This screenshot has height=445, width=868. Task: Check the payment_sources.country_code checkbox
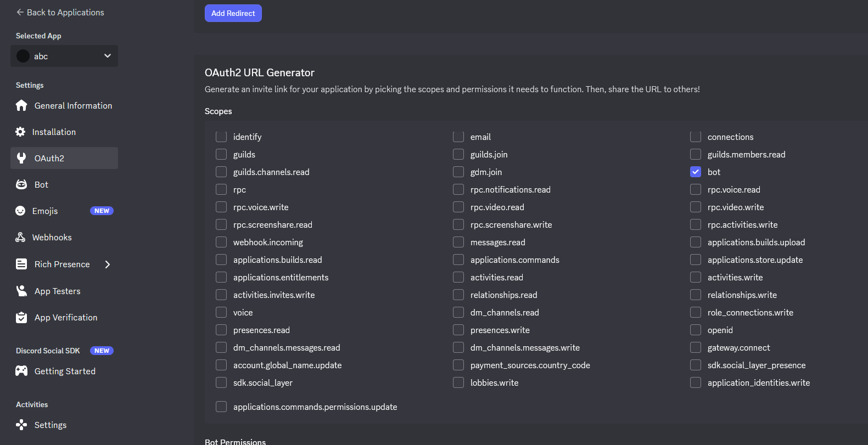458,365
